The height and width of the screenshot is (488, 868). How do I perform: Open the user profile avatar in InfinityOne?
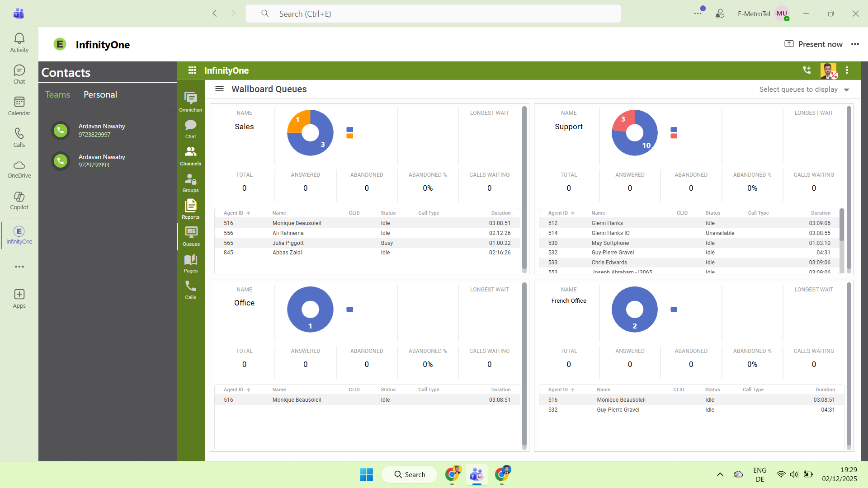click(828, 70)
